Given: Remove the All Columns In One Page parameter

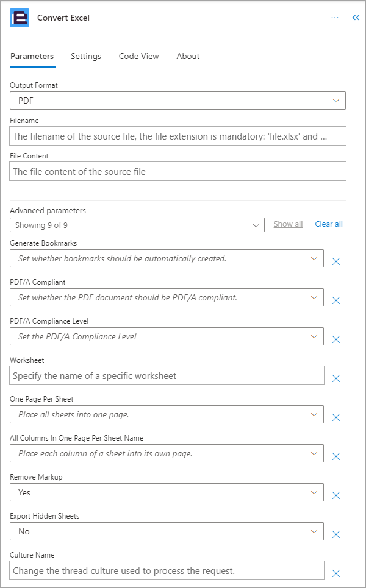Looking at the screenshot, I should pos(336,456).
